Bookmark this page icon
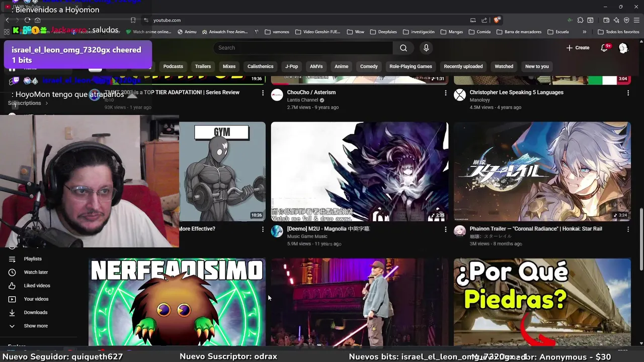The image size is (644, 362). pos(133,20)
